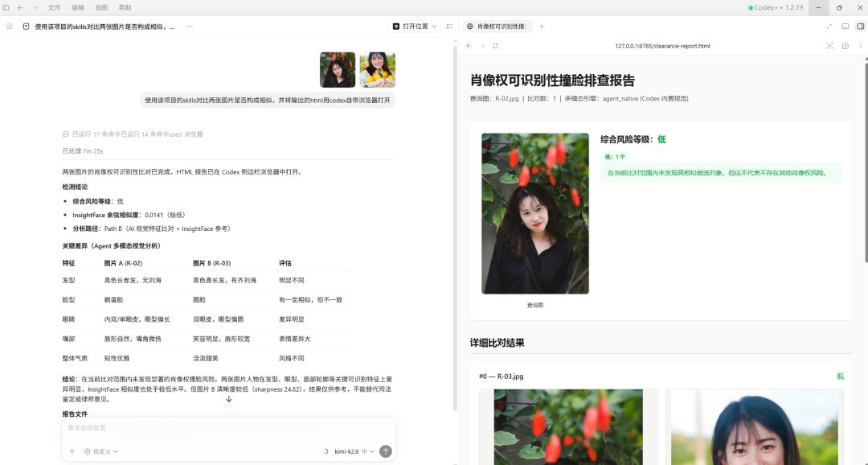Image resolution: width=868 pixels, height=465 pixels.
Task: Click the #0 — R-03.jpg result title
Action: 501,377
